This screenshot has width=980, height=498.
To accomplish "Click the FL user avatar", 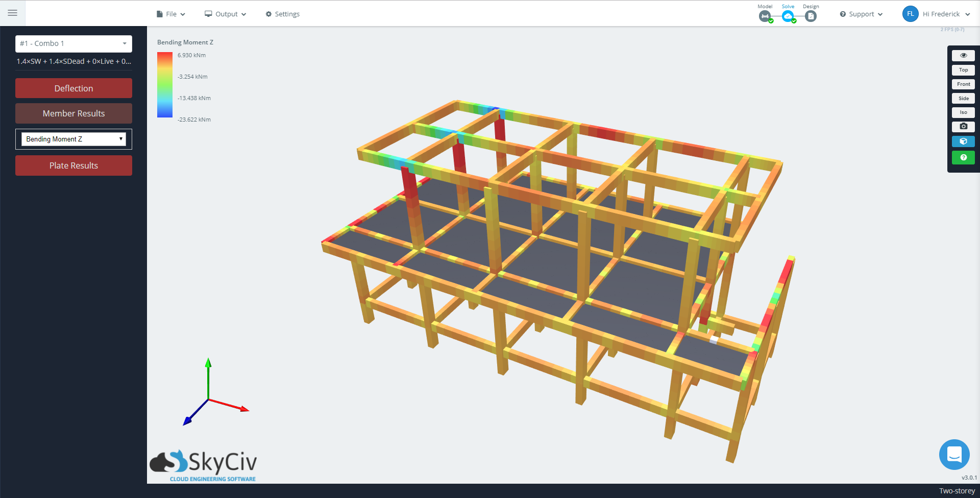I will click(x=910, y=14).
